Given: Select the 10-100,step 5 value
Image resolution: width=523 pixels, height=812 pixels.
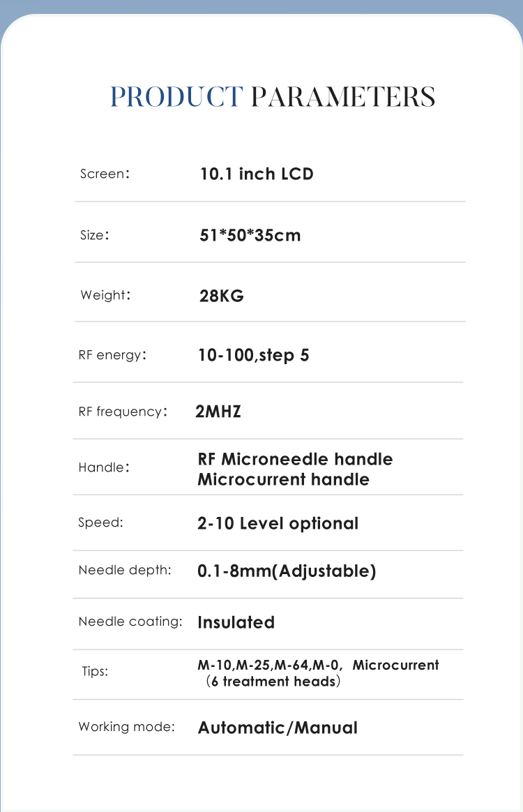Looking at the screenshot, I should coord(253,356).
